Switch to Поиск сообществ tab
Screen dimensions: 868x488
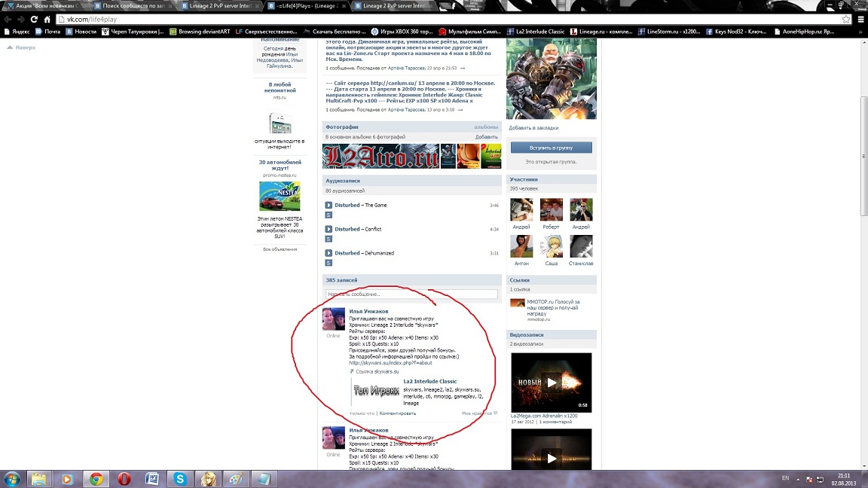point(132,6)
